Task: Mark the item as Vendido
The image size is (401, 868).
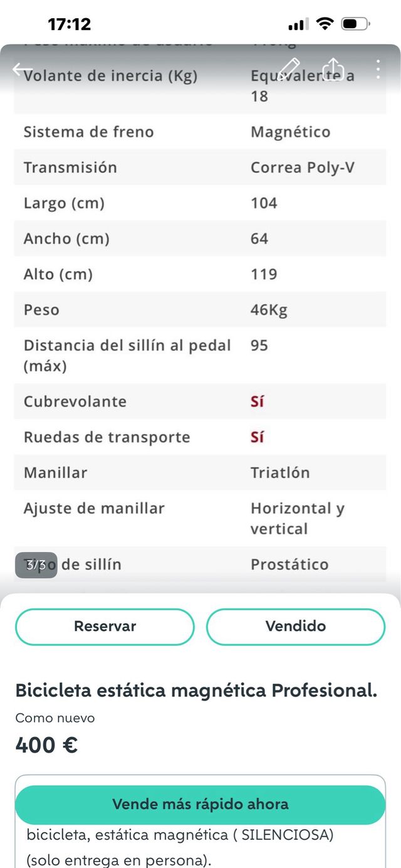Action: [x=296, y=626]
